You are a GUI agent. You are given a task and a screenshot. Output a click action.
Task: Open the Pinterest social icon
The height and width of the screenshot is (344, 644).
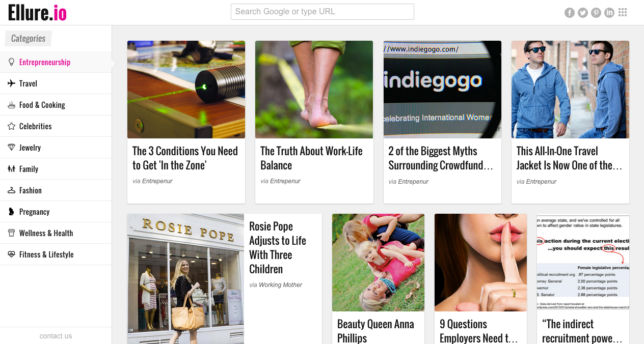pyautogui.click(x=596, y=13)
